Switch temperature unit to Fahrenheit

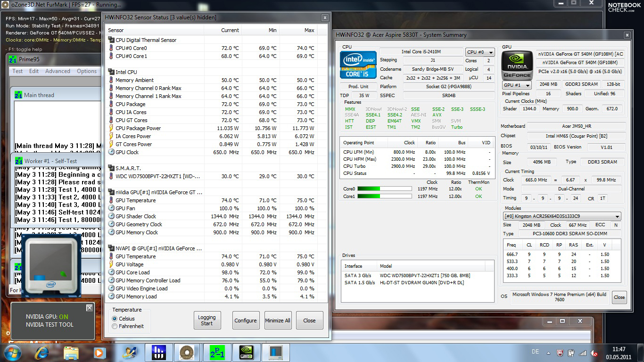(115, 326)
